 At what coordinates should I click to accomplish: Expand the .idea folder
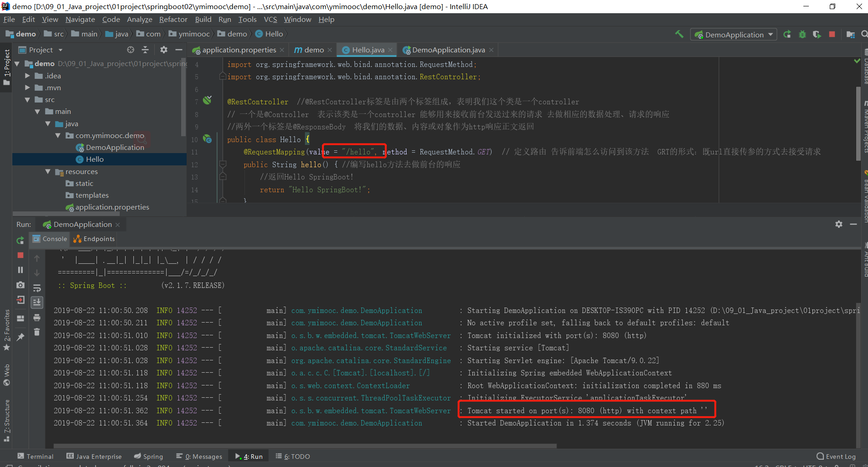pyautogui.click(x=28, y=76)
